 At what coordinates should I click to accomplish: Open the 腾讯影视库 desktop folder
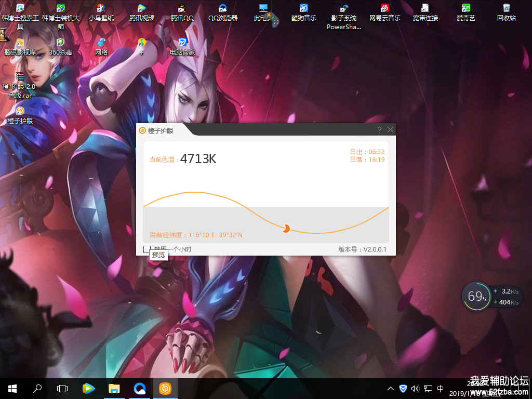[x=20, y=47]
